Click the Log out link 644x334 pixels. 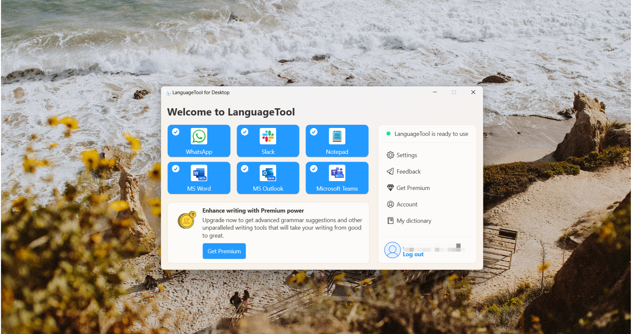pos(413,255)
